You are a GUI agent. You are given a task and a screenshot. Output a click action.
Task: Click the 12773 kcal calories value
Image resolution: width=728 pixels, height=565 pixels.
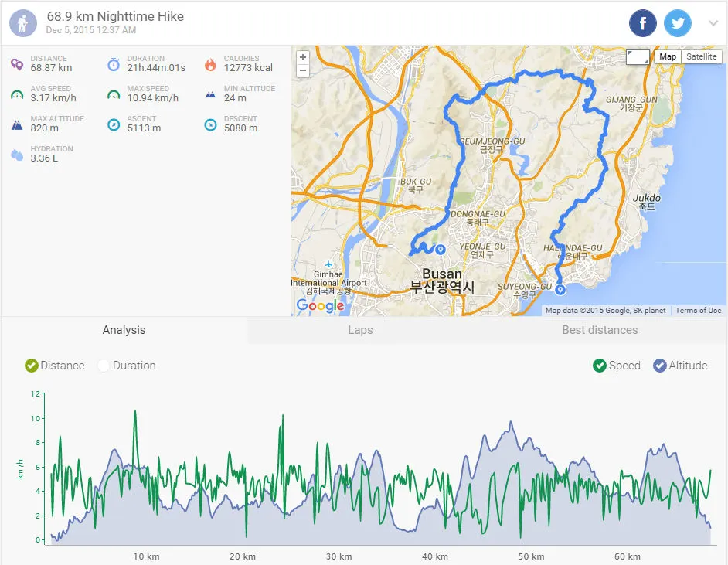(x=248, y=68)
